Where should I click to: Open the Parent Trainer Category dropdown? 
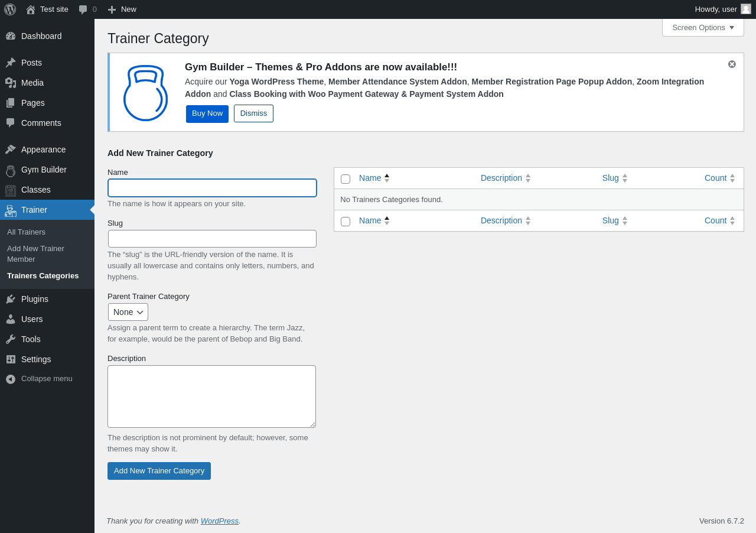tap(128, 312)
